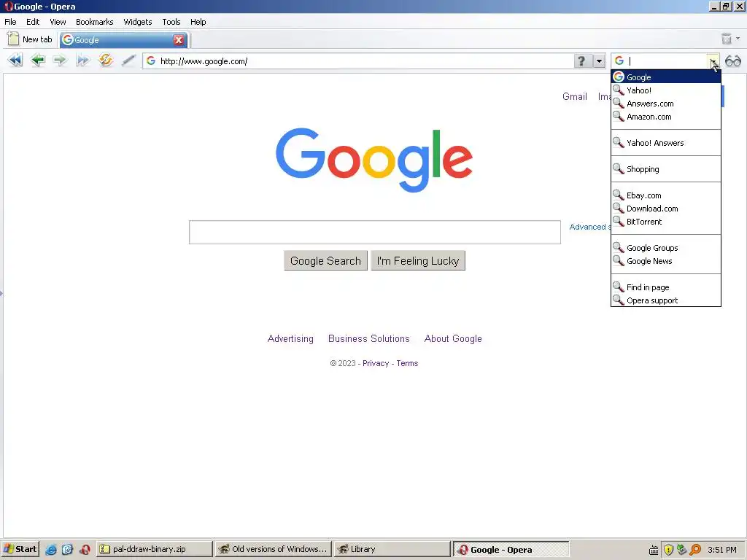Select Shopping search option
This screenshot has width=747, height=560.
(666, 169)
